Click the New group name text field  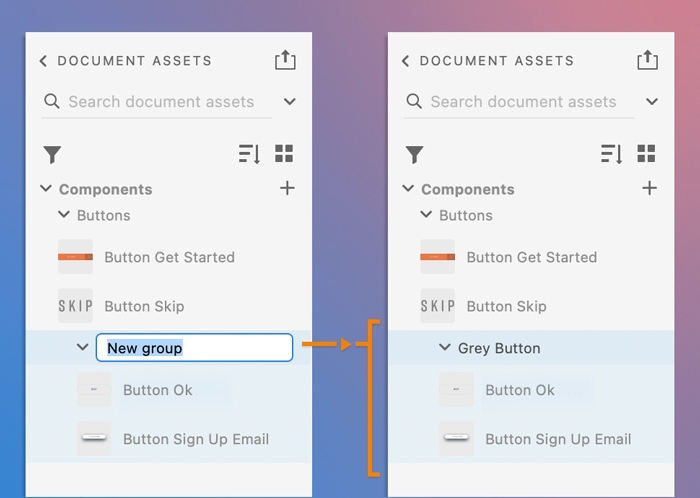pyautogui.click(x=194, y=348)
